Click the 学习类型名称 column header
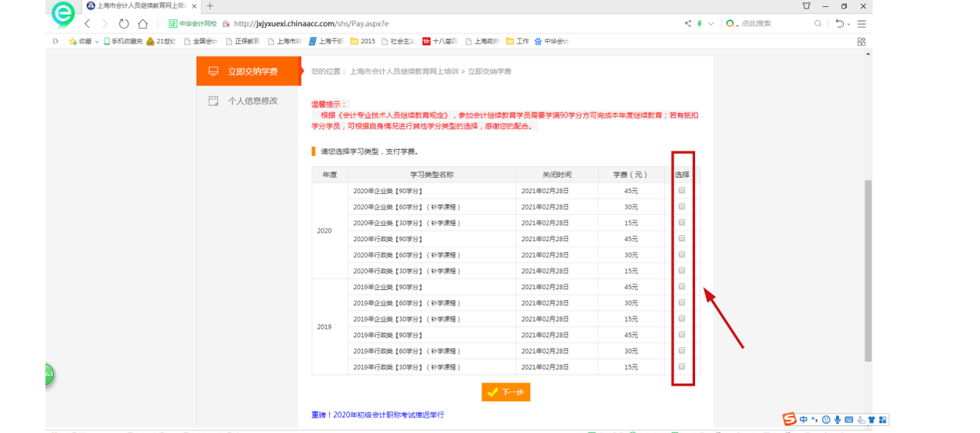This screenshot has height=433, width=980. 432,175
